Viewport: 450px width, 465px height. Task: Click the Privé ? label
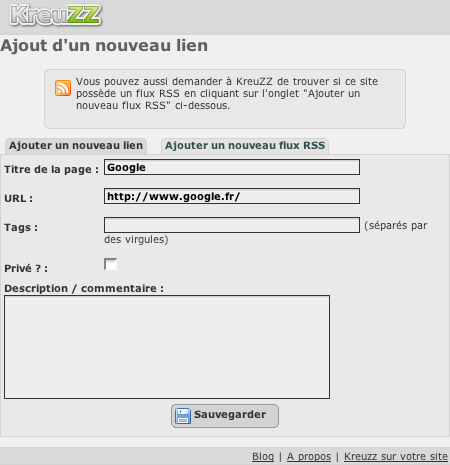[x=26, y=268]
